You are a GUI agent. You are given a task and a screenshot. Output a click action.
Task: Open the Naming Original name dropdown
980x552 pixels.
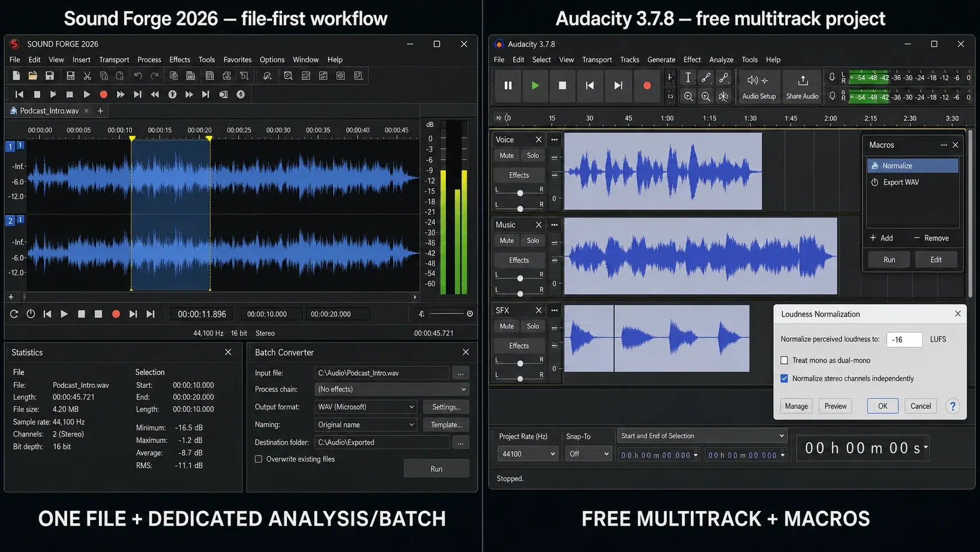pyautogui.click(x=366, y=425)
